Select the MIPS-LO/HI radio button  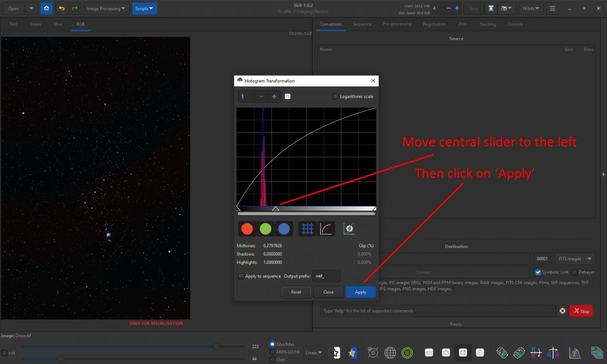click(x=273, y=352)
